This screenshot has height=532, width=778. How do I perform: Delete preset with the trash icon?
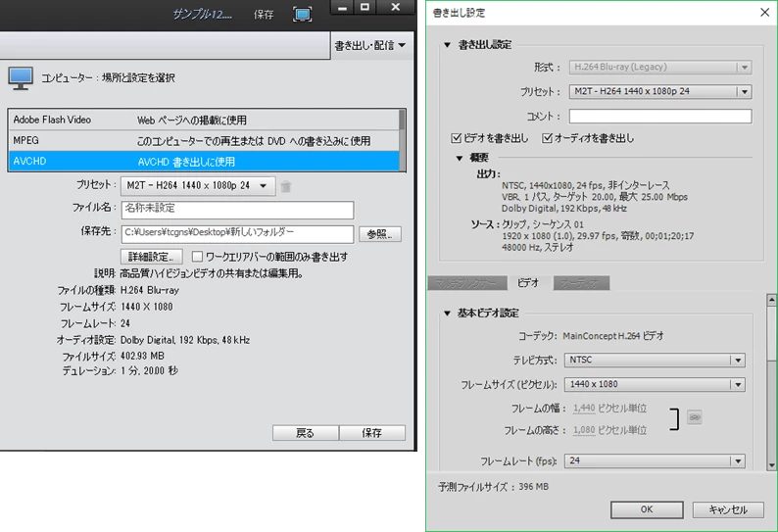[286, 186]
